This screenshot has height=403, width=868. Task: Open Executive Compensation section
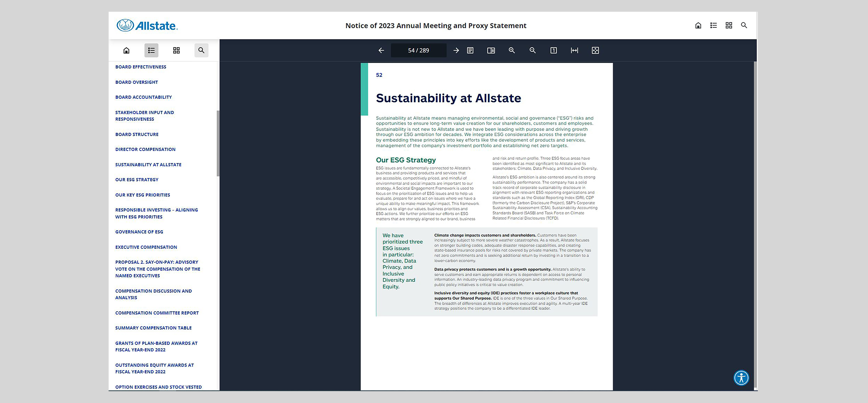click(x=146, y=247)
